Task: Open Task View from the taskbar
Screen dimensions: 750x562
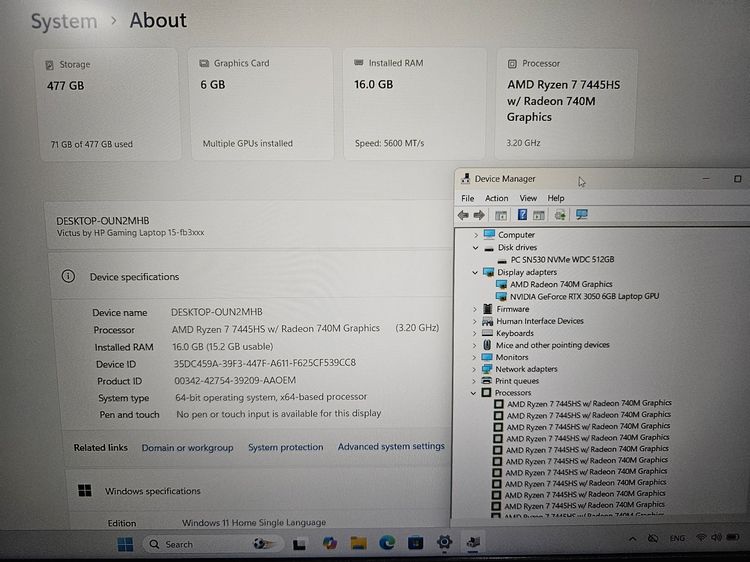Action: pyautogui.click(x=299, y=544)
